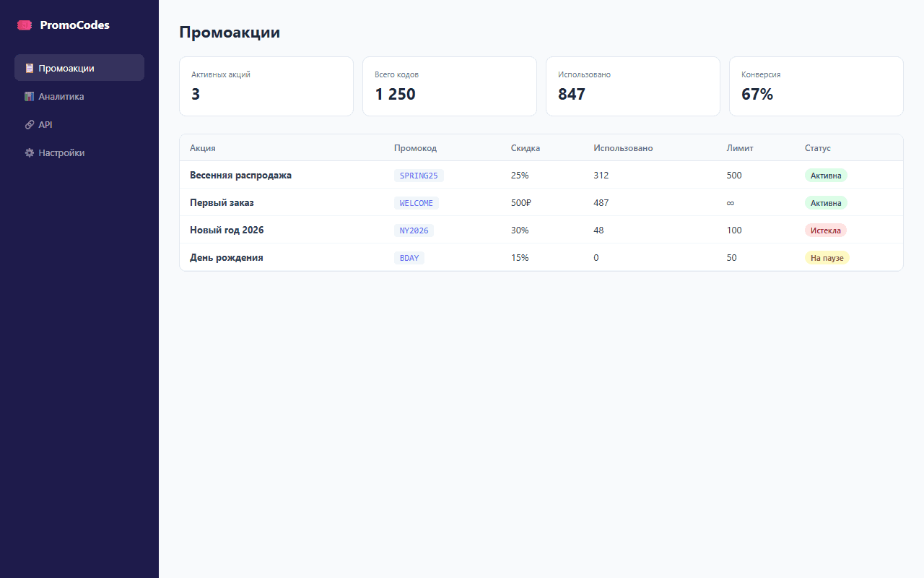This screenshot has height=578, width=924.
Task: Open the Промоакции menu item
Action: [x=79, y=68]
